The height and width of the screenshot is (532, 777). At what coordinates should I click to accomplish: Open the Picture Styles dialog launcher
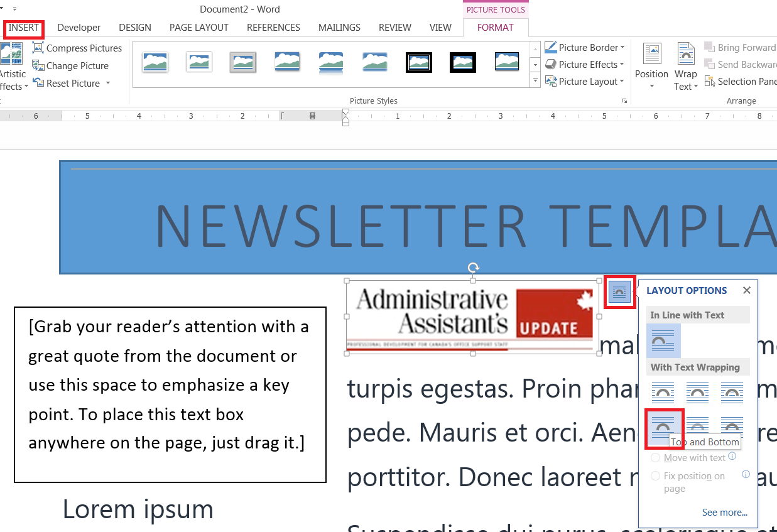624,100
